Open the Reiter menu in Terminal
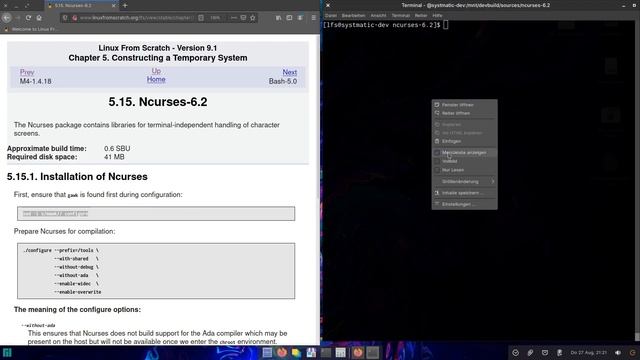The width and height of the screenshot is (640, 360). point(421,16)
